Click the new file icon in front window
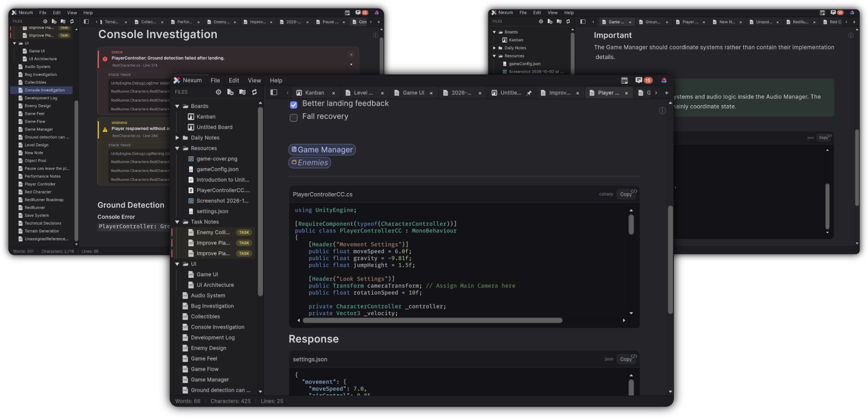868x418 pixels. click(x=231, y=92)
